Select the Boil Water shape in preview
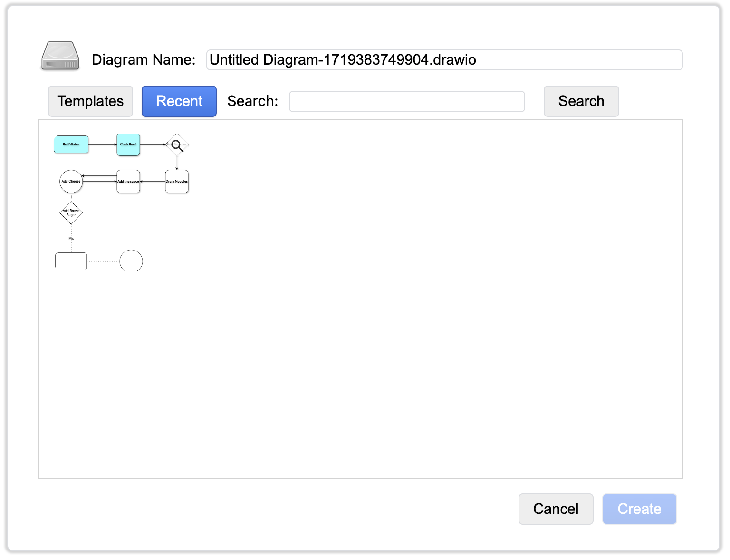The image size is (730, 560). [71, 144]
